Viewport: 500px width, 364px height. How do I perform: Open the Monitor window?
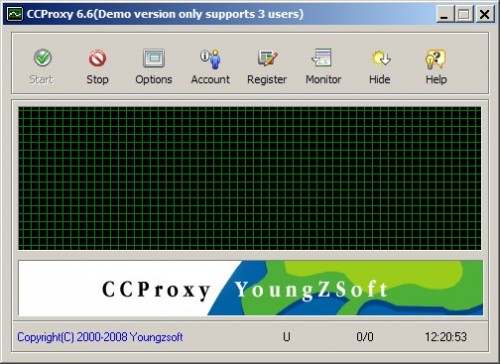click(x=323, y=66)
